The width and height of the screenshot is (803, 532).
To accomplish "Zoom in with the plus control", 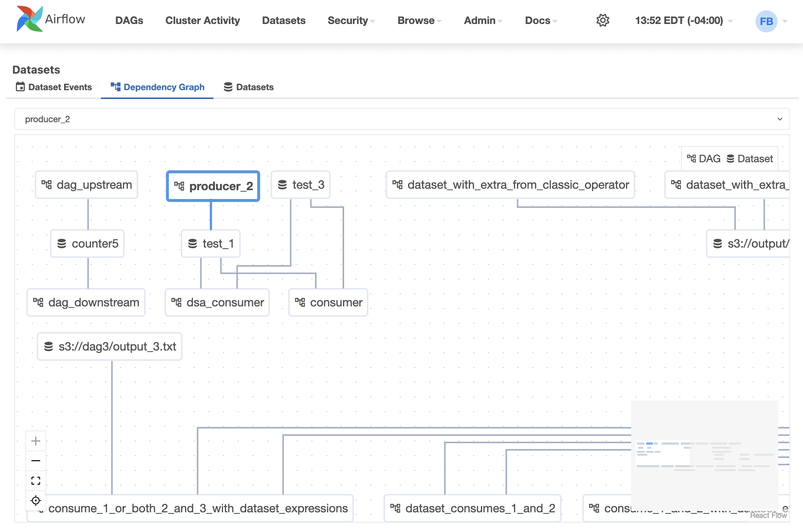I will 36,441.
